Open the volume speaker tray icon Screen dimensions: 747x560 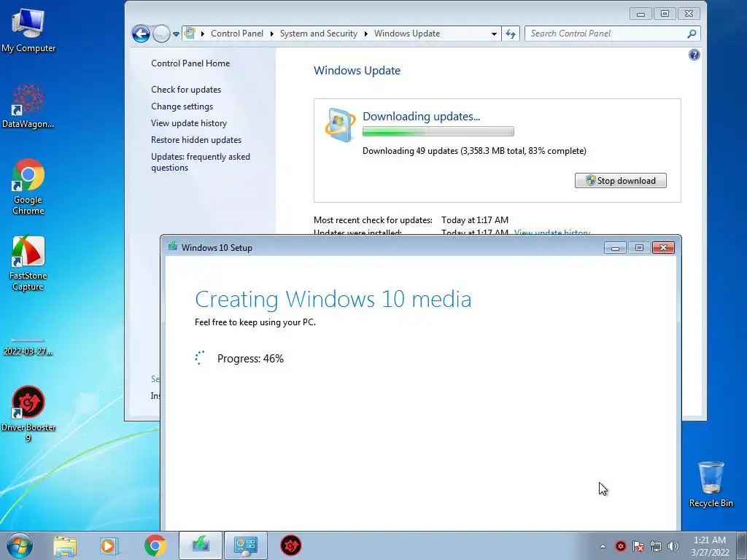click(x=673, y=546)
